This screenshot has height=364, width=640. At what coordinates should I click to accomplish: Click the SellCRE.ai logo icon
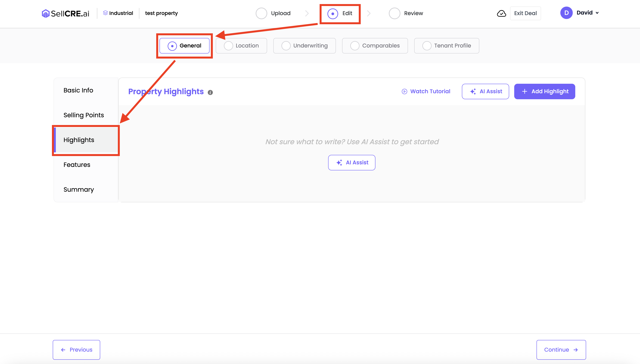(x=46, y=14)
